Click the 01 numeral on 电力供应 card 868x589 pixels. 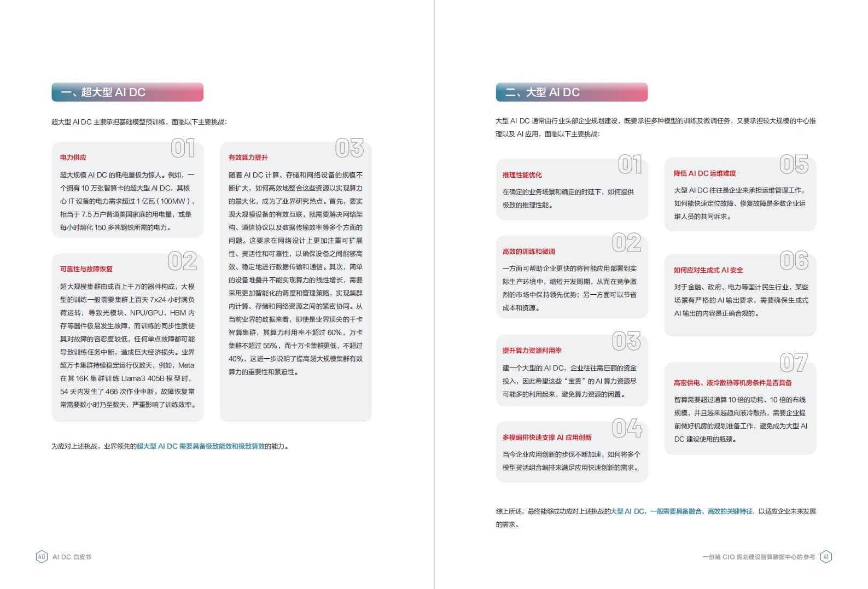[183, 148]
